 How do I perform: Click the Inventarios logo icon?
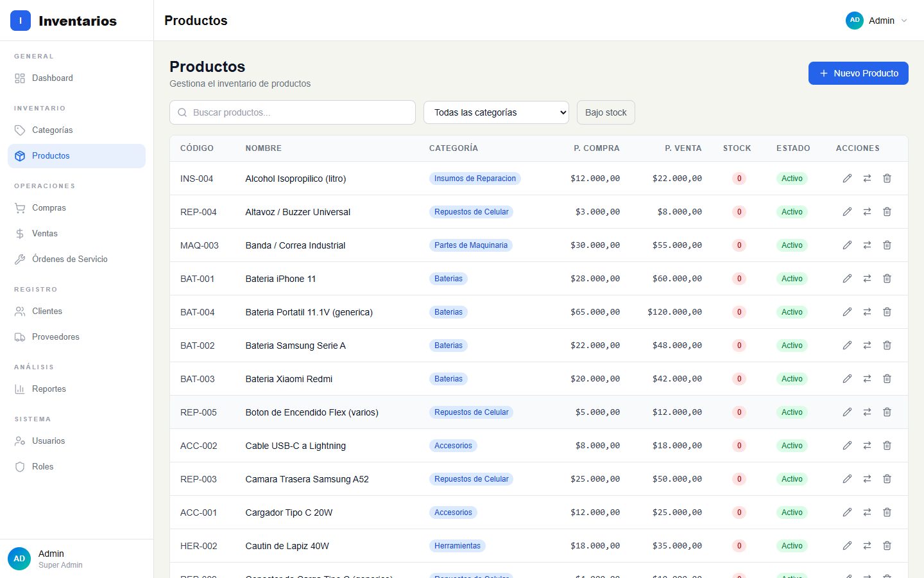point(21,21)
